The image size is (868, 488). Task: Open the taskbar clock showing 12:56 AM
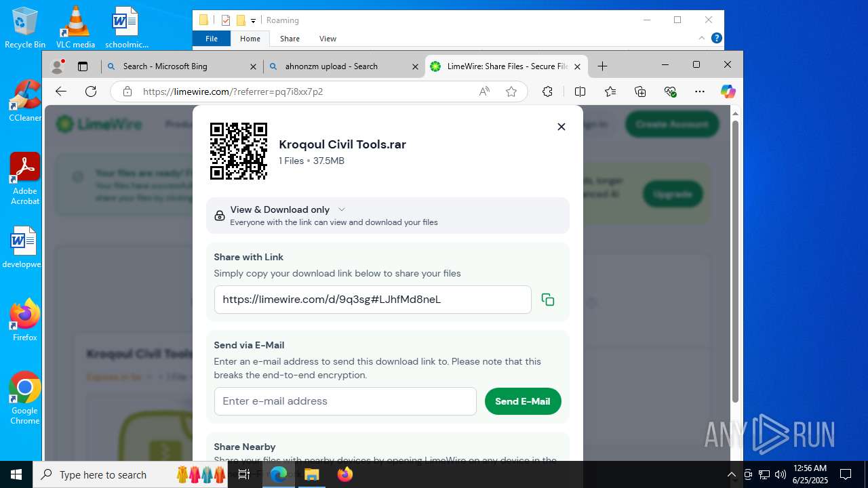pos(810,474)
